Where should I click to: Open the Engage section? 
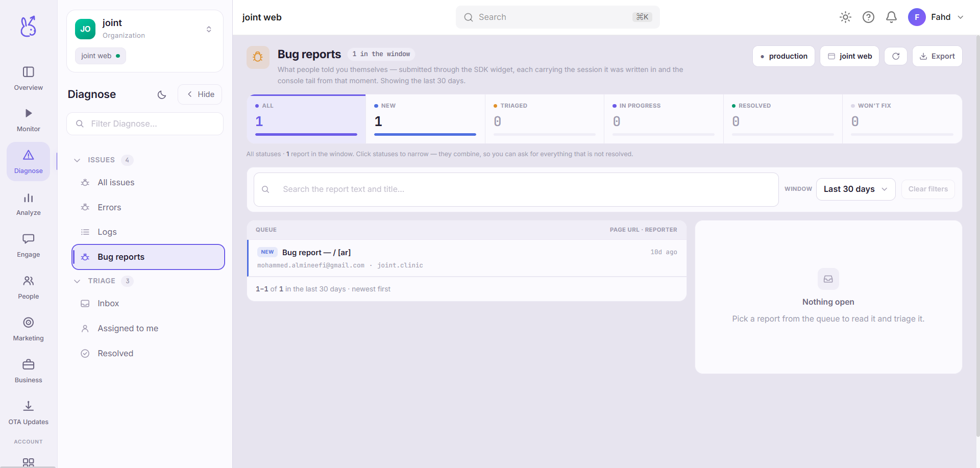[29, 245]
